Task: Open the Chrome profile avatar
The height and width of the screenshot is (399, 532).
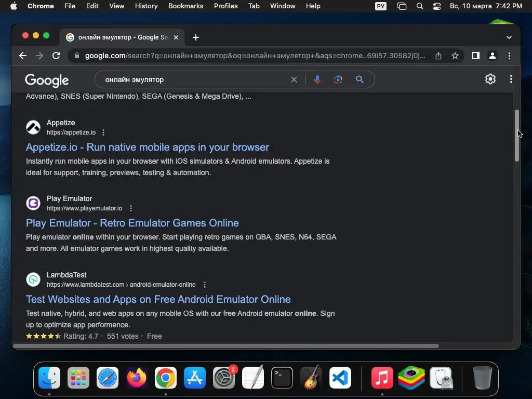Action: pyautogui.click(x=493, y=56)
